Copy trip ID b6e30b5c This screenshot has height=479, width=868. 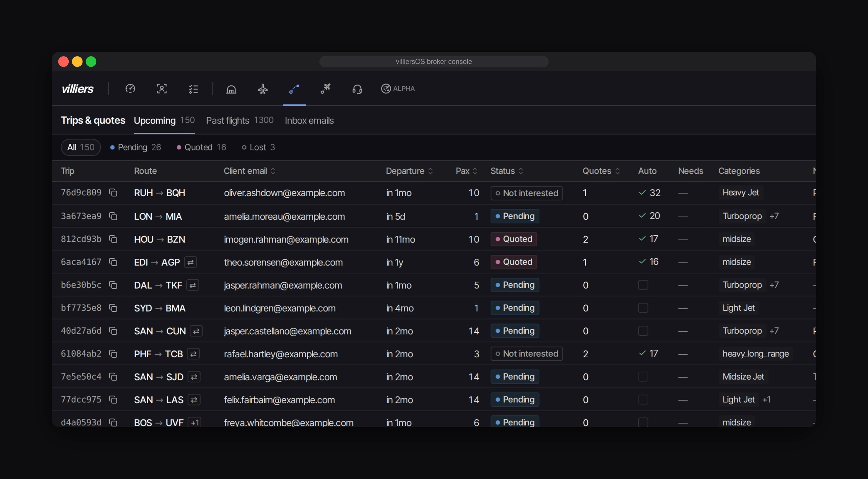tap(113, 285)
